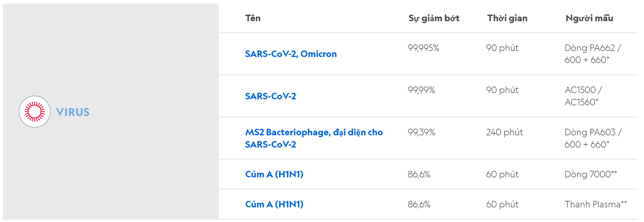Viewport: 644px width, 222px height.
Task: Click the Thời gian column header
Action: click(507, 18)
